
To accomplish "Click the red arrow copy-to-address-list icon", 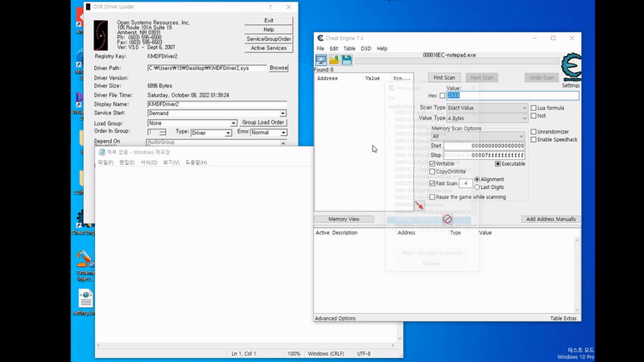I will [x=419, y=205].
